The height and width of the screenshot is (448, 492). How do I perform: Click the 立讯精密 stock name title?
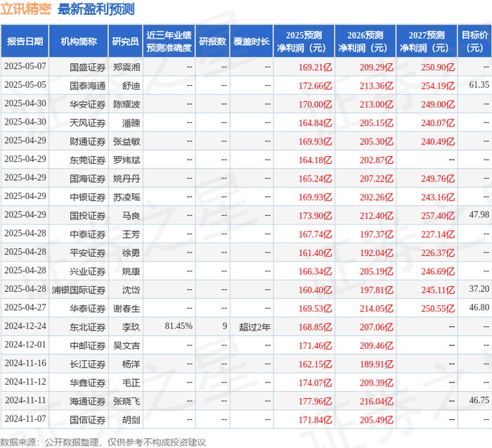(26, 9)
